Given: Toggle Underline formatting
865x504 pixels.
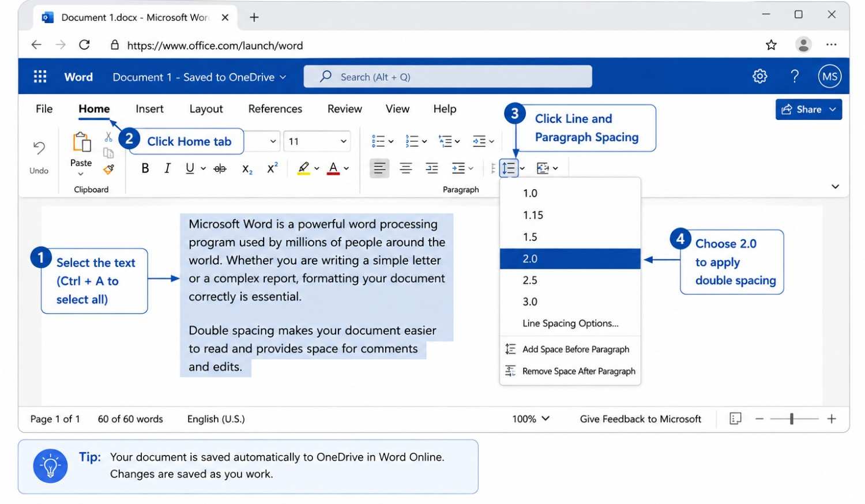Looking at the screenshot, I should [190, 168].
